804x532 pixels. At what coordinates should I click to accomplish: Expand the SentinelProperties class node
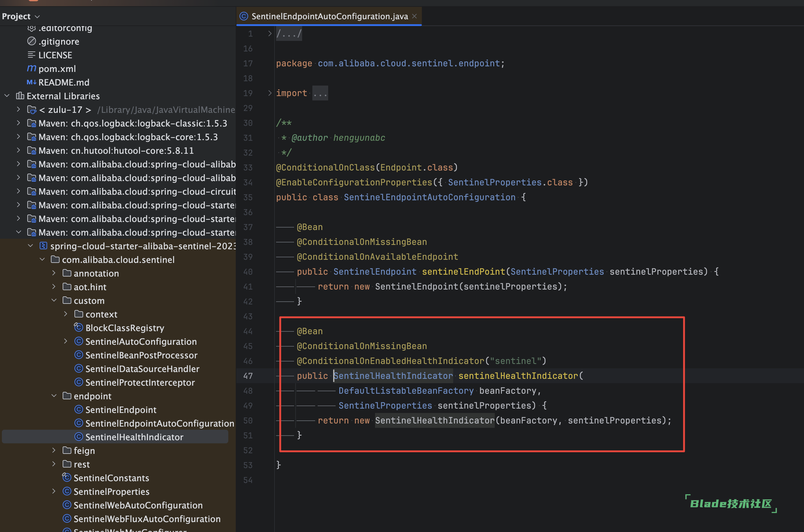[54, 491]
